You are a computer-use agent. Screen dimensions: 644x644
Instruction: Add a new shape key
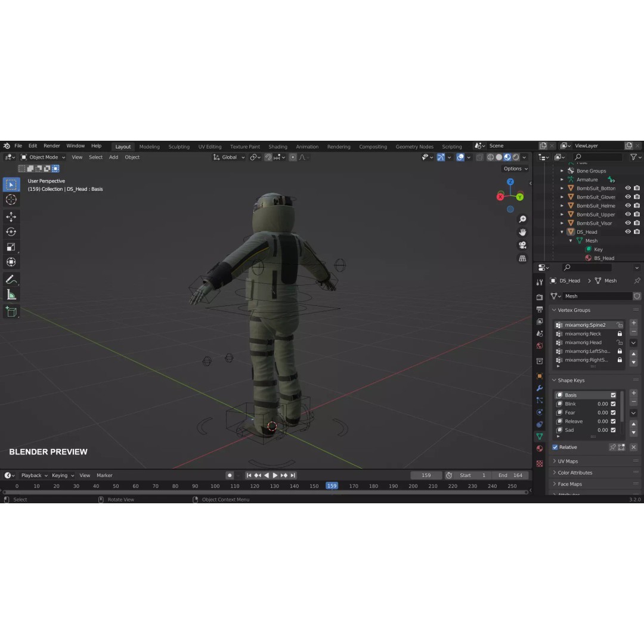[634, 394]
